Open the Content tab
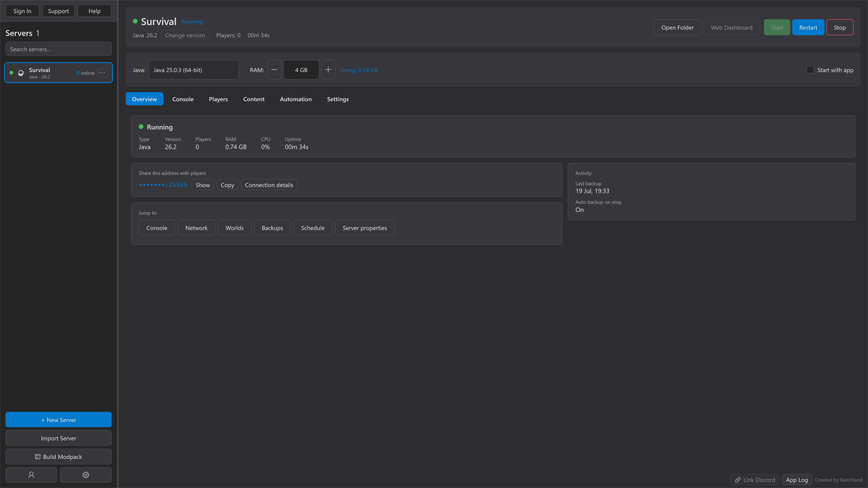 tap(254, 99)
